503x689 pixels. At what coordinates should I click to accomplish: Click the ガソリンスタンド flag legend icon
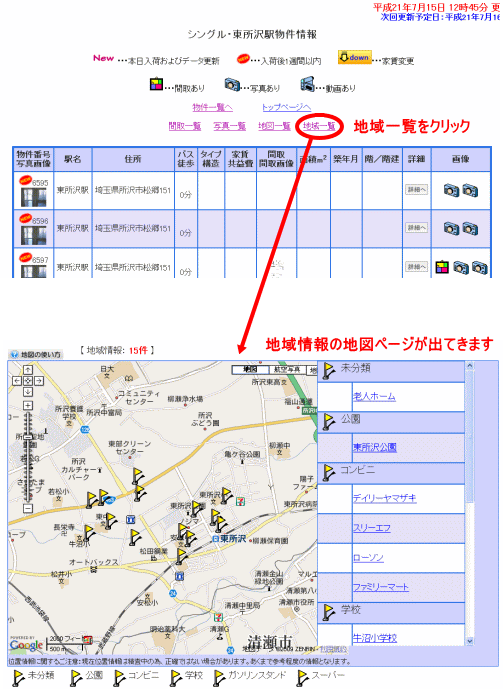(219, 677)
